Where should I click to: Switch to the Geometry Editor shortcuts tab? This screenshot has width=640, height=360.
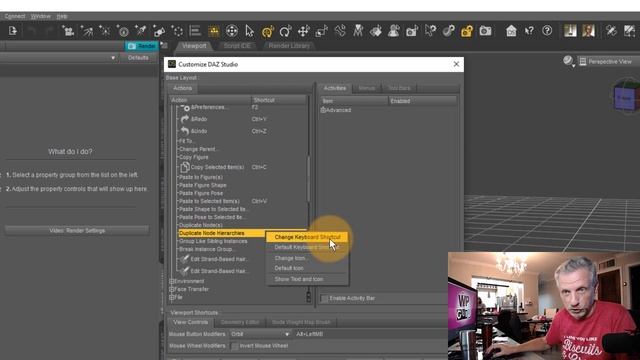point(240,322)
